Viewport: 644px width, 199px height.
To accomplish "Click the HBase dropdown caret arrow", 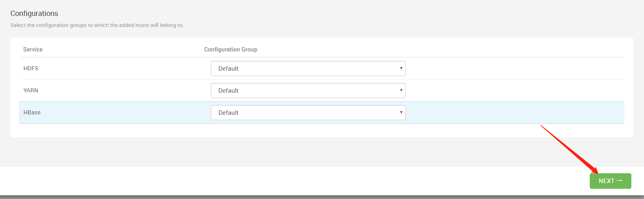I will point(401,112).
